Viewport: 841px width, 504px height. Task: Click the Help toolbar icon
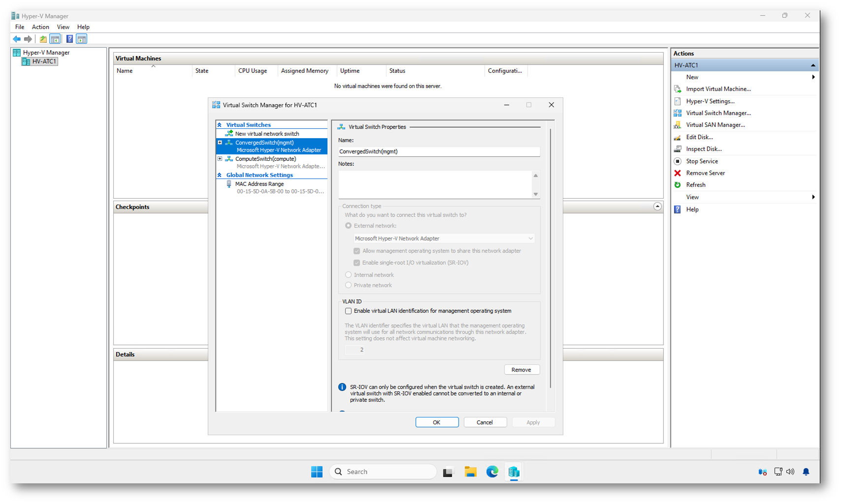click(x=69, y=39)
